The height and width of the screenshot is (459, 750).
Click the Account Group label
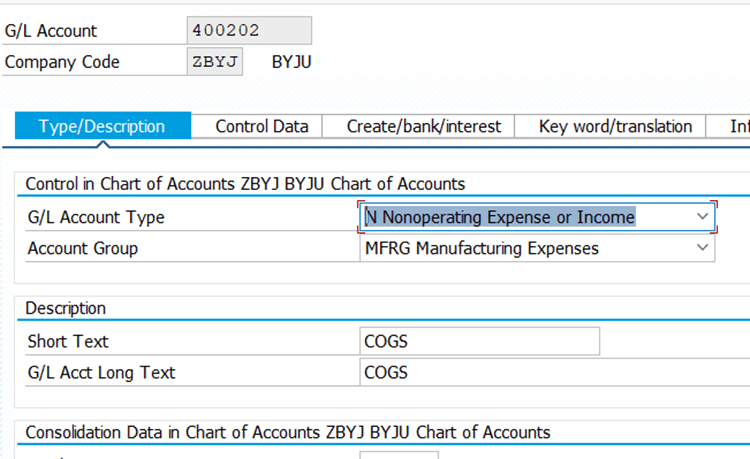point(83,248)
